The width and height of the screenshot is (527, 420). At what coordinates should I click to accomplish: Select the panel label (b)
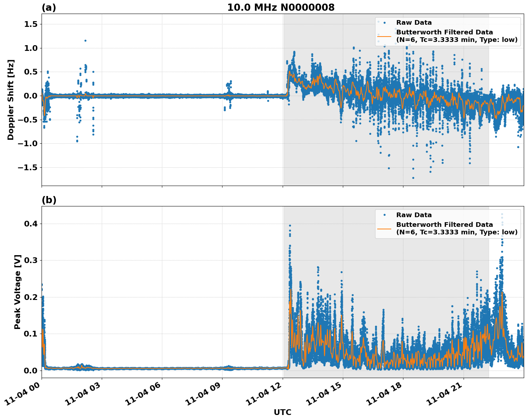[49, 200]
